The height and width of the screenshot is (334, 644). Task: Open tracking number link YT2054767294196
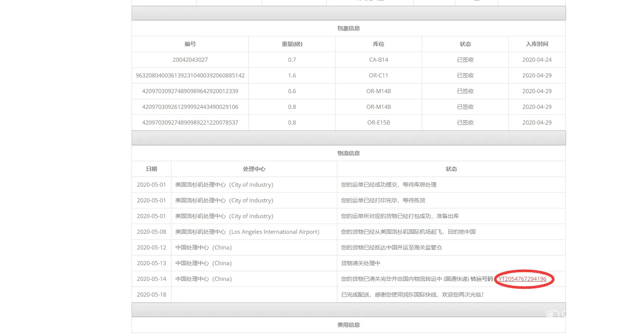[522, 279]
